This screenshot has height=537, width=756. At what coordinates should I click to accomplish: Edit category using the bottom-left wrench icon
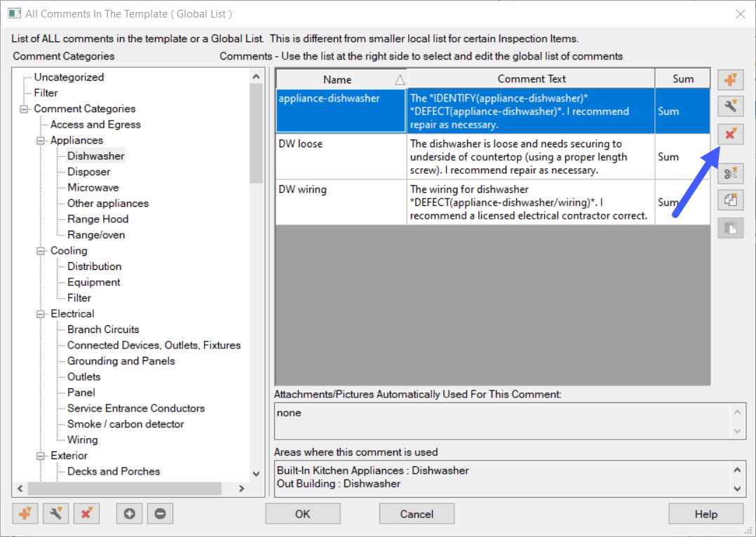(x=55, y=514)
